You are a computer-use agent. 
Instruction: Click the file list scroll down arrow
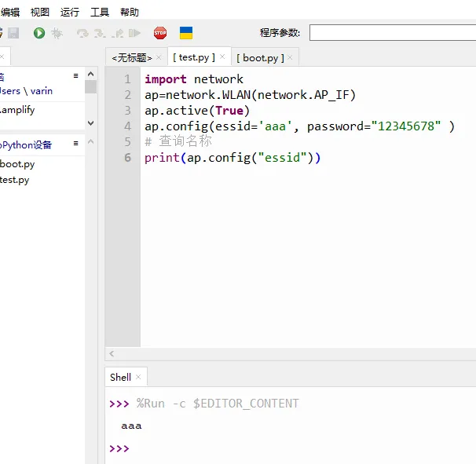pos(91,123)
